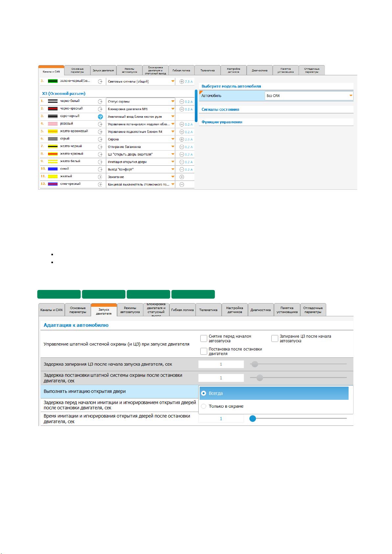Toggle the plus polarity icon for Сирена
The height and width of the screenshot is (554, 392).
pyautogui.click(x=182, y=139)
